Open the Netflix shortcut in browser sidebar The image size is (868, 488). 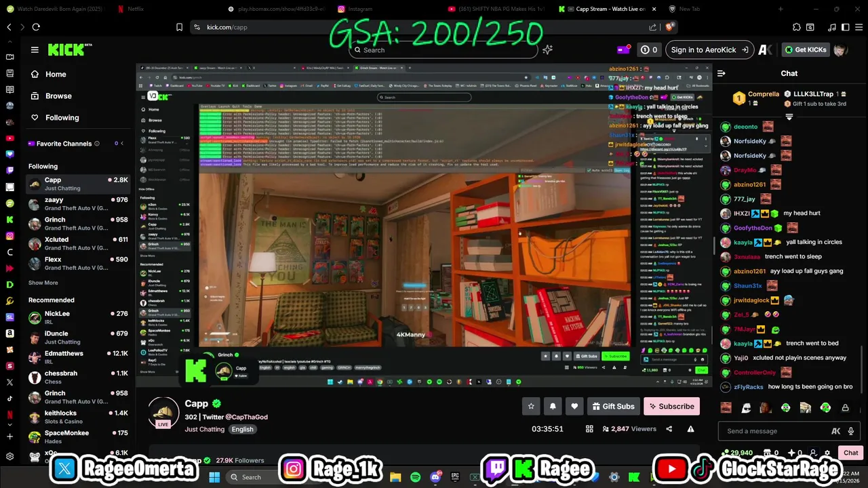point(9,415)
